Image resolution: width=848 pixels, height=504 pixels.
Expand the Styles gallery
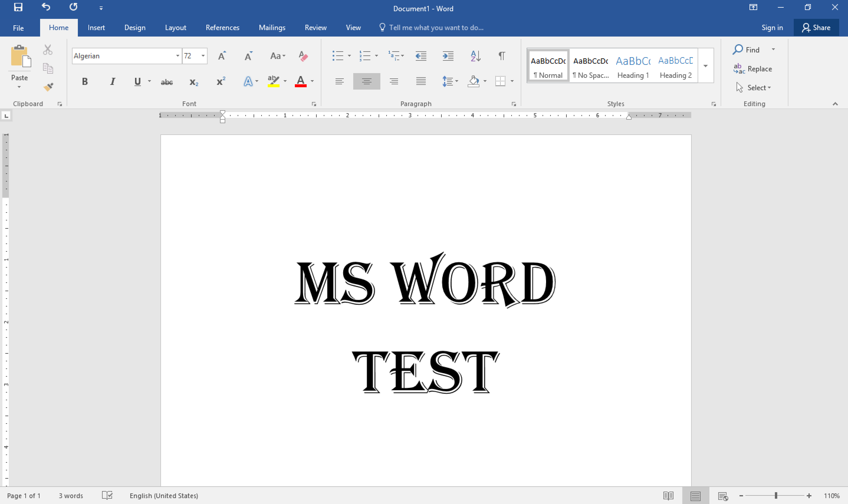click(706, 65)
